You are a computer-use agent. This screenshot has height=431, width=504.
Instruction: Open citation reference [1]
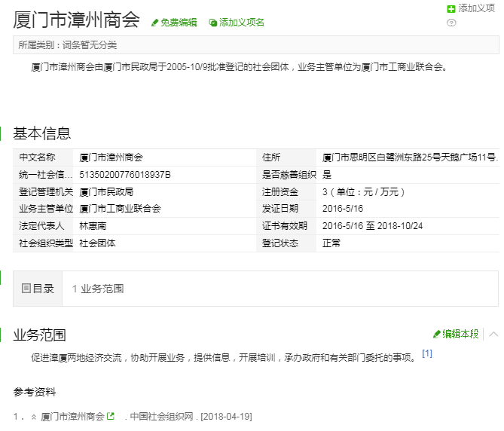[x=427, y=353]
